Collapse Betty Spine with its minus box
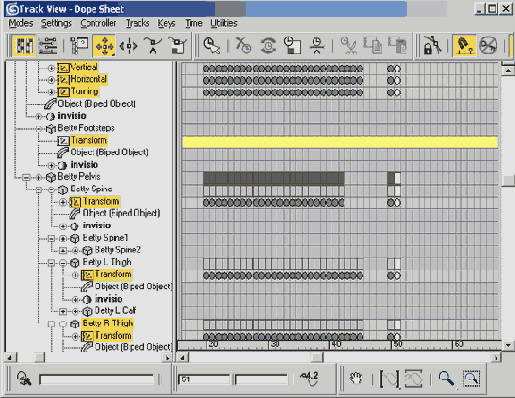This screenshot has height=398, width=515. (39, 190)
